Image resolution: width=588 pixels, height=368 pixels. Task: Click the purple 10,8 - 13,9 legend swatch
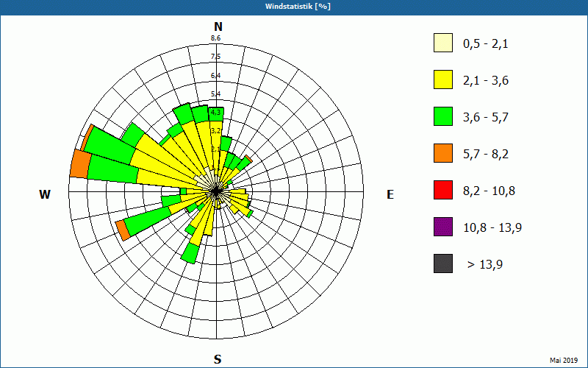tap(443, 227)
